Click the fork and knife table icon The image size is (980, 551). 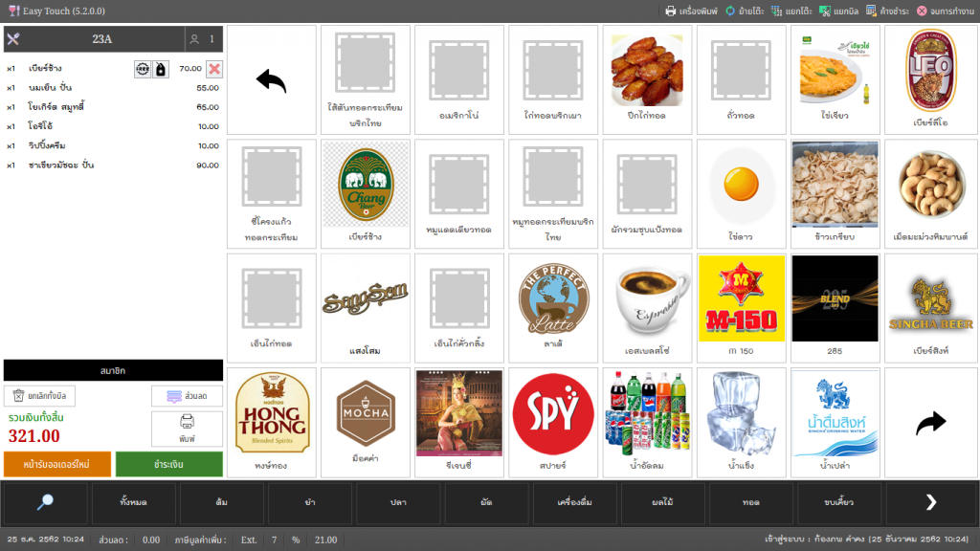coord(13,38)
